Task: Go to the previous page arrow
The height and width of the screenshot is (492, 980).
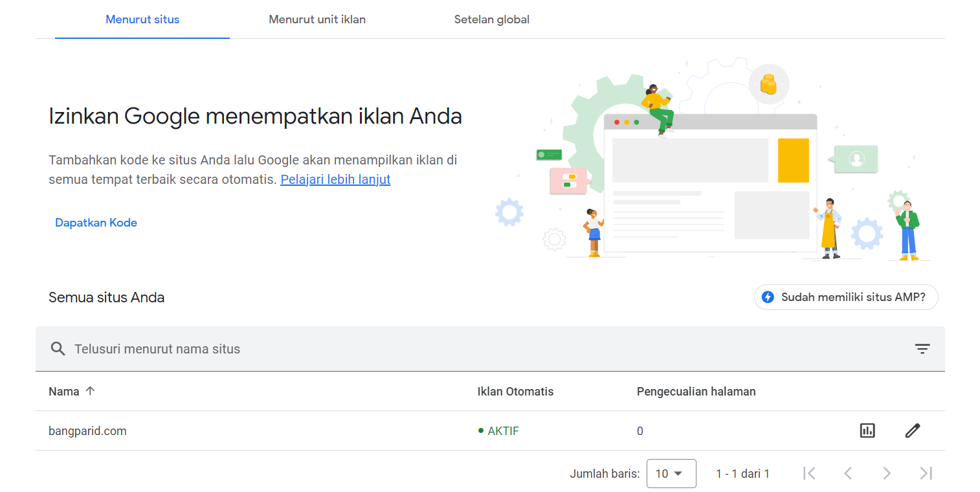Action: click(x=848, y=473)
